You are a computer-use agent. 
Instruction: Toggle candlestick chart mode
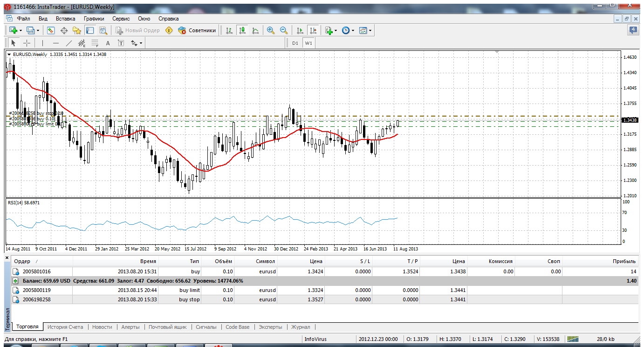pyautogui.click(x=242, y=30)
